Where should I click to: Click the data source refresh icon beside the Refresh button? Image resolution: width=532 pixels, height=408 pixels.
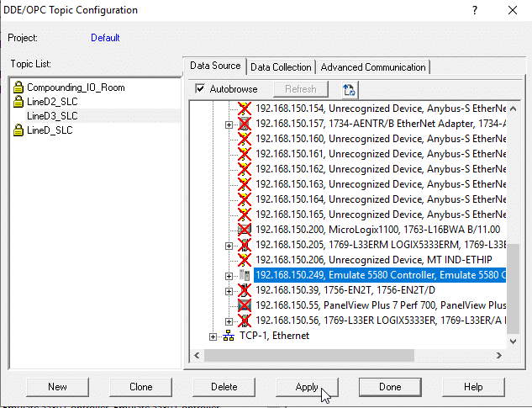pos(349,90)
